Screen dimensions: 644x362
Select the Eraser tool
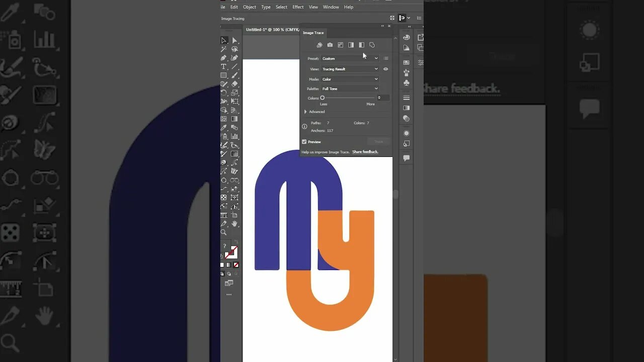coord(234,84)
